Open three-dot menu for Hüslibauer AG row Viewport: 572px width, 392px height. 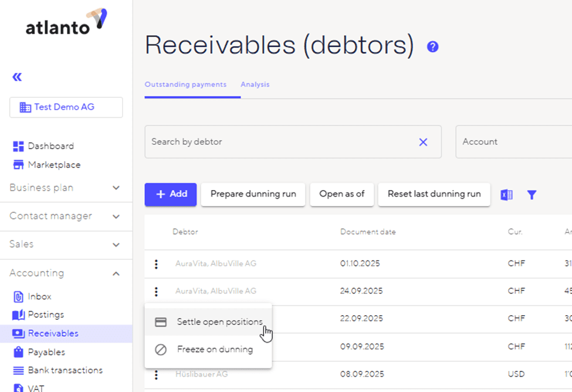point(156,374)
